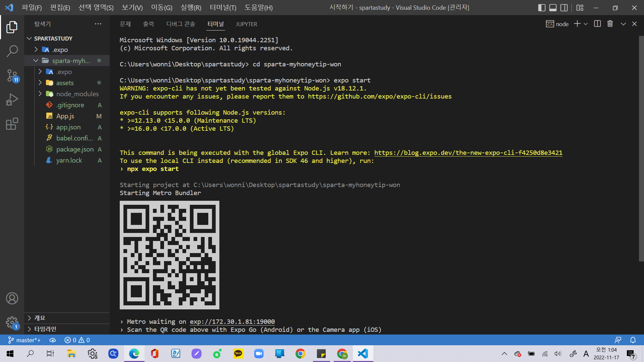Open Source Control view with 11 changes
The height and width of the screenshot is (362, 644).
[12, 76]
